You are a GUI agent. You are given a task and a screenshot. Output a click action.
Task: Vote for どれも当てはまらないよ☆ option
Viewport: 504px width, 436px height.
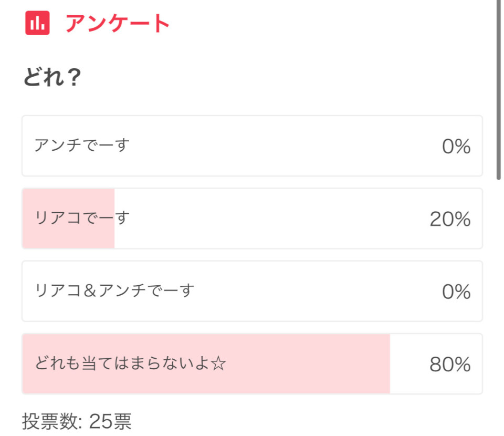tap(253, 364)
